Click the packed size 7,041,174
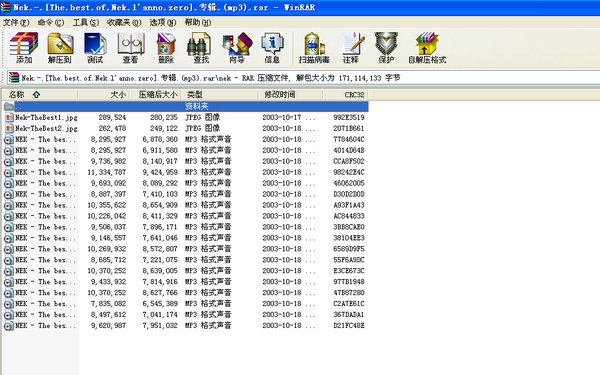The image size is (600, 375). (160, 315)
